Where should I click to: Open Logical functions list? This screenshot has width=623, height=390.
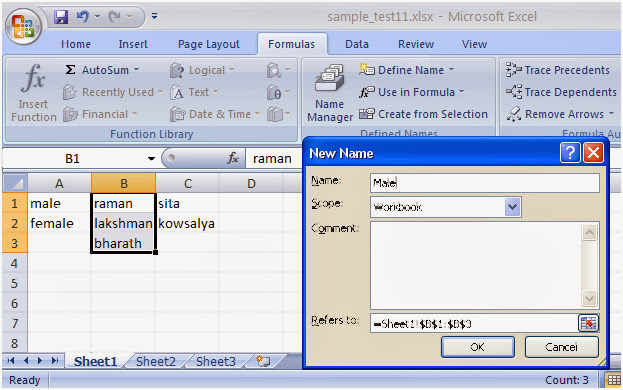[x=202, y=70]
